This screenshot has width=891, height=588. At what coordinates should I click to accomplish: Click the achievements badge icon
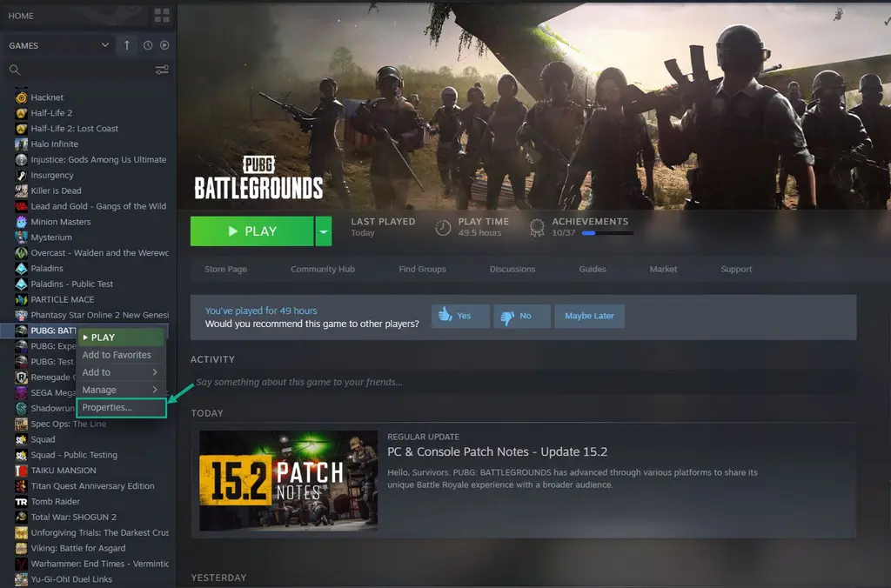[x=536, y=227]
